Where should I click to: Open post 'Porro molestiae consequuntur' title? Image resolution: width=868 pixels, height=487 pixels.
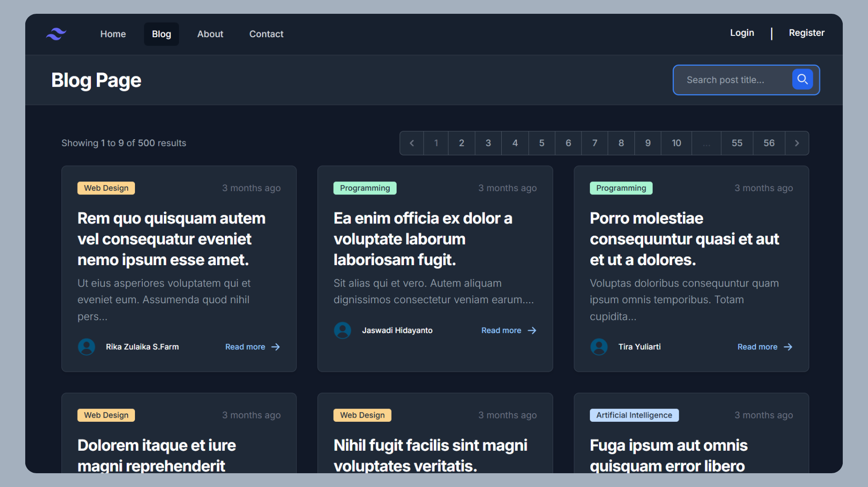click(684, 239)
